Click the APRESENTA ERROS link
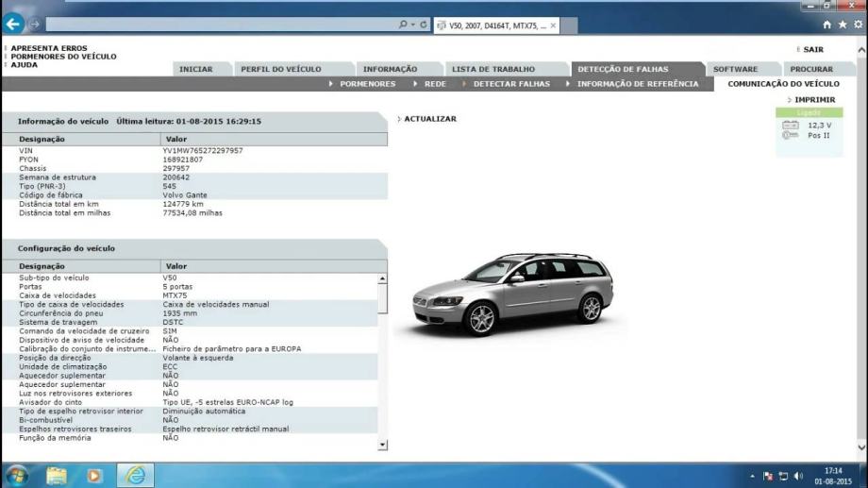 pos(49,48)
